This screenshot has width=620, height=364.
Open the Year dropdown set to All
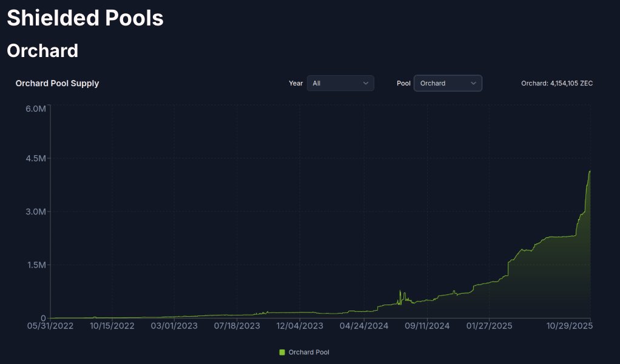coord(340,83)
